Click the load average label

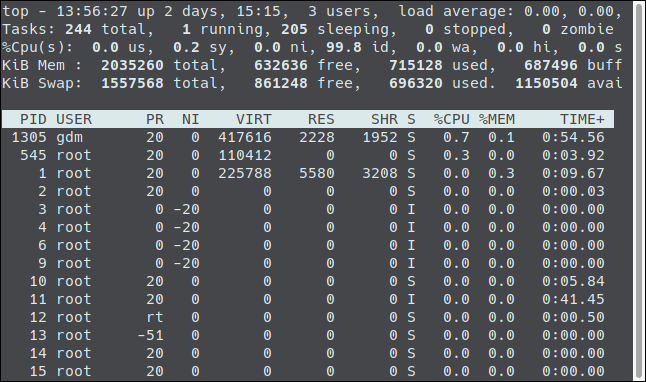tap(456, 11)
